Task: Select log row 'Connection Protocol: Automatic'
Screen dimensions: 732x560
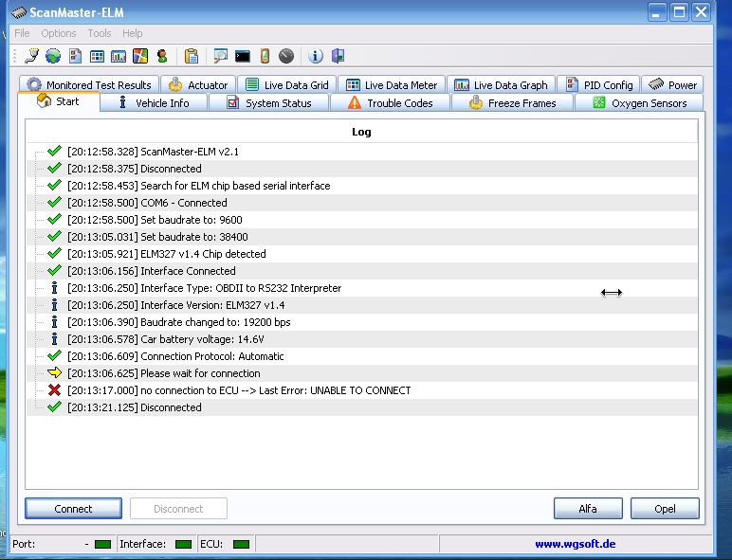Action: pyautogui.click(x=362, y=356)
